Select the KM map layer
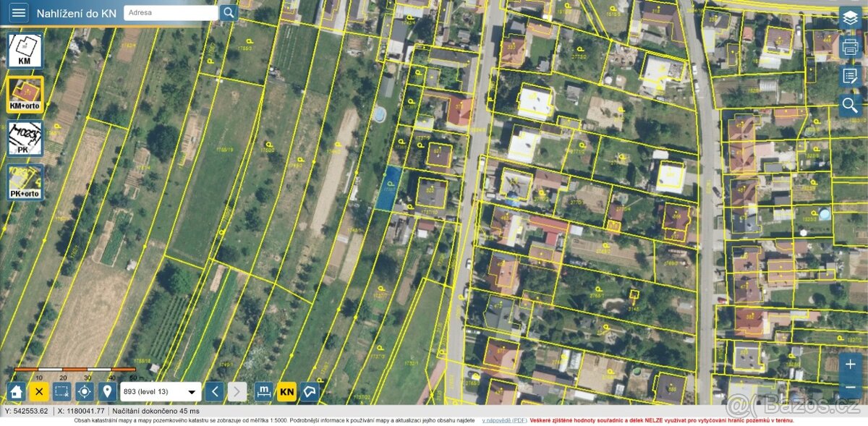This screenshot has width=868, height=426. pos(25,51)
